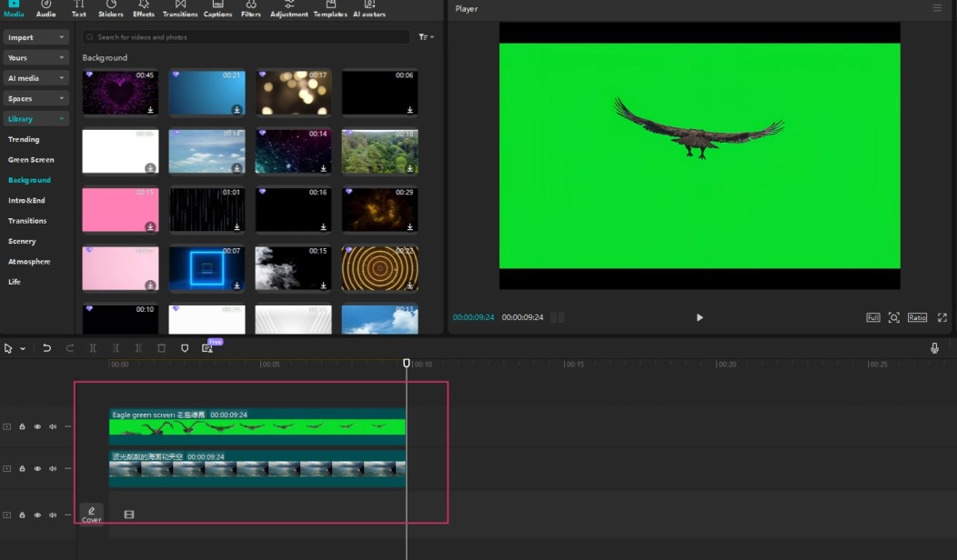Click the Ratio button in Player
The width and height of the screenshot is (957, 560).
click(917, 317)
